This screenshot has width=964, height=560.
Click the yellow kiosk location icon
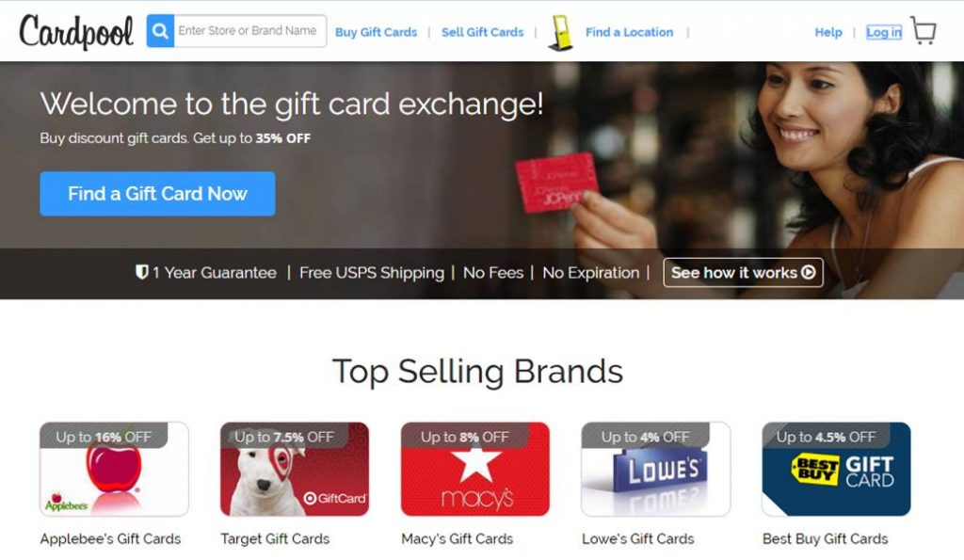[x=561, y=33]
